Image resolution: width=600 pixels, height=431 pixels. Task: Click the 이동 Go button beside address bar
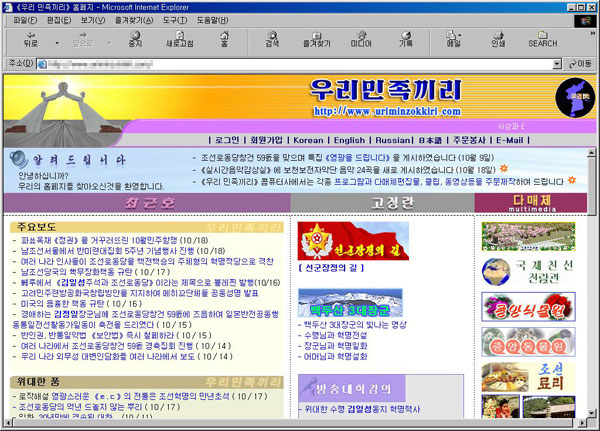pyautogui.click(x=577, y=62)
